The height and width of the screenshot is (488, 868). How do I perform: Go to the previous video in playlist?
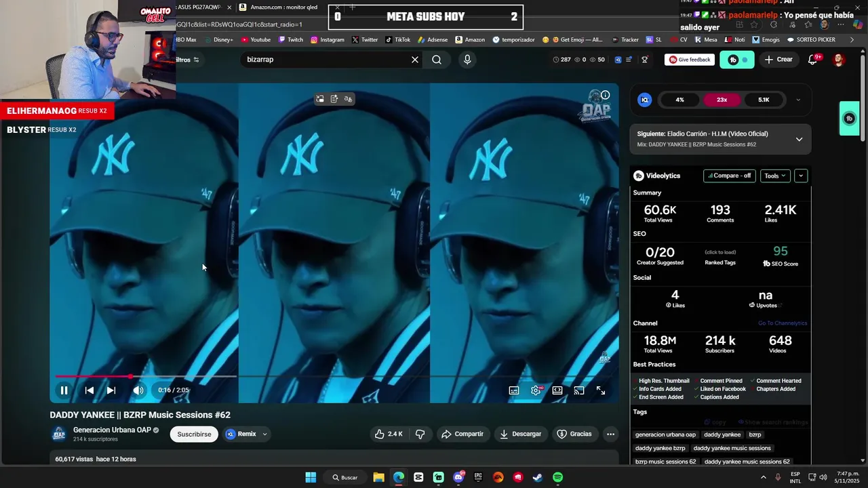tap(90, 390)
